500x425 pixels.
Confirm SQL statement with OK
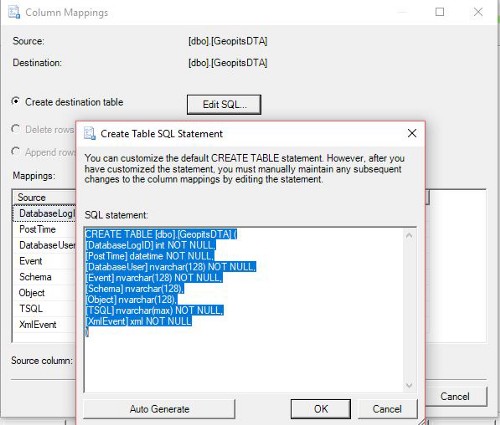click(x=321, y=409)
